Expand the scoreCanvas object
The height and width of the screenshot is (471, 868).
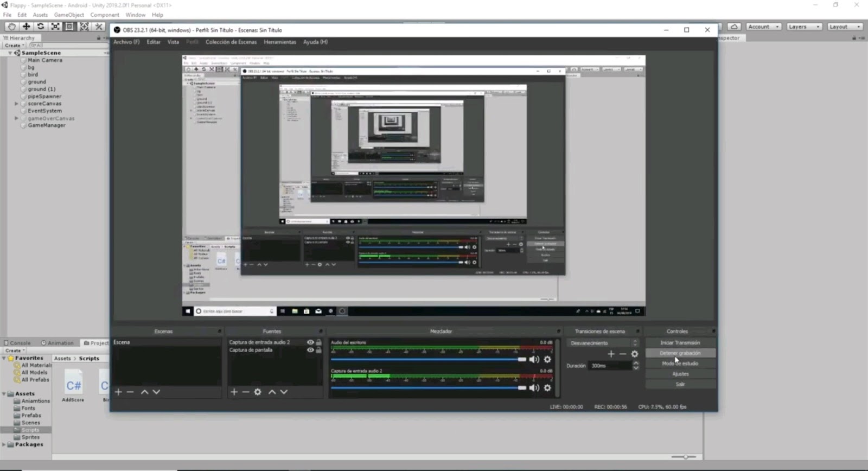(16, 104)
